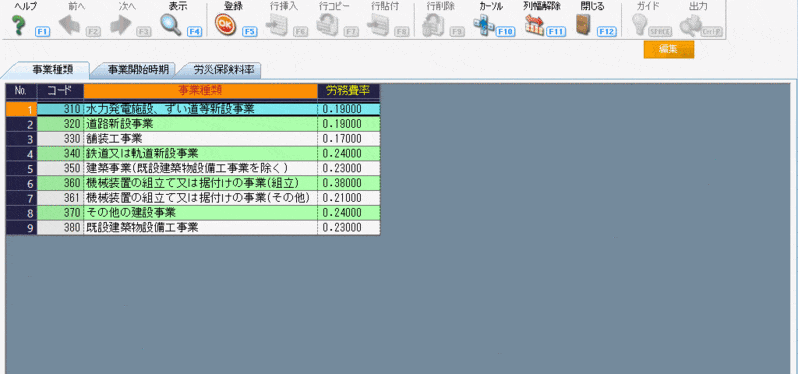
Task: Click the 表示 magnifier icon
Action: (171, 25)
